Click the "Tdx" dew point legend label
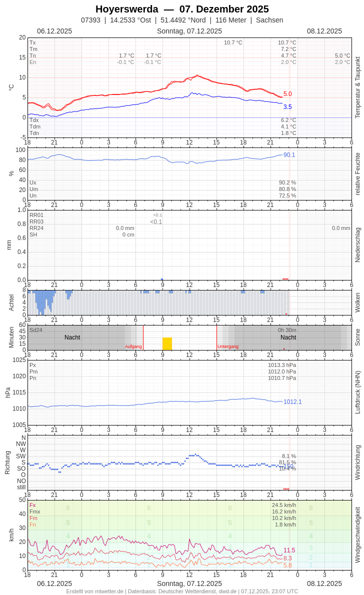The image size is (364, 595). pos(34,120)
